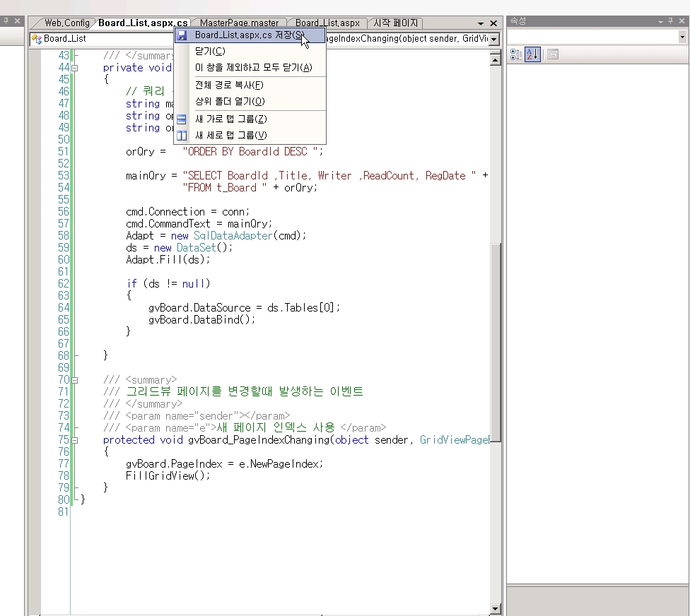Open the object selector dropdown in 속성 panel
The height and width of the screenshot is (616, 690).
tap(682, 37)
